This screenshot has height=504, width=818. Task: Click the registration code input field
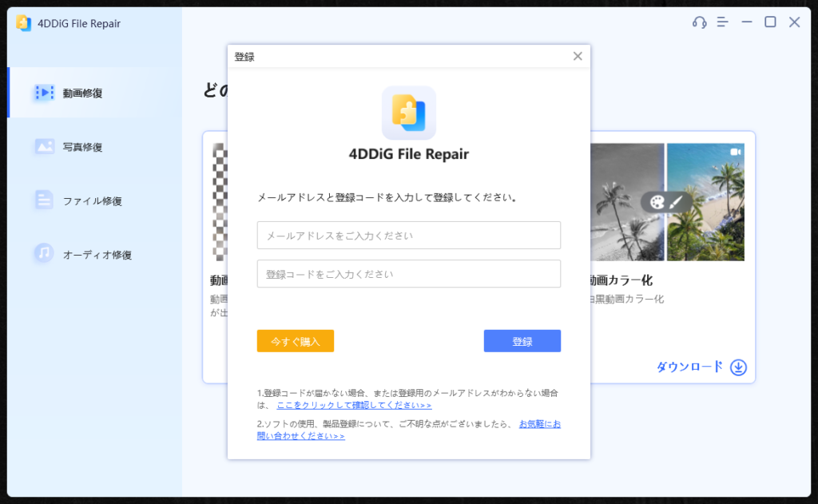pyautogui.click(x=408, y=273)
